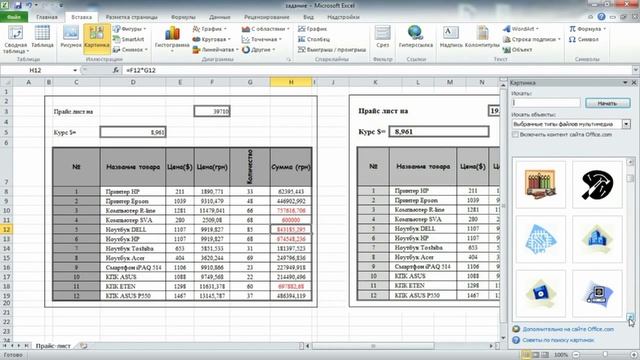Select column H header
The height and width of the screenshot is (360, 640).
tap(291, 82)
